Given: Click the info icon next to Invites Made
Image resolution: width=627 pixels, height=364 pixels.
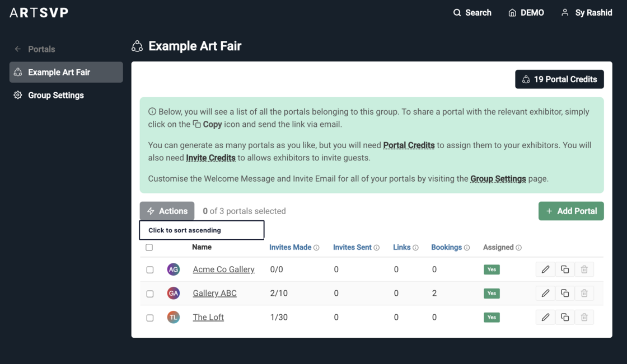Looking at the screenshot, I should [317, 248].
